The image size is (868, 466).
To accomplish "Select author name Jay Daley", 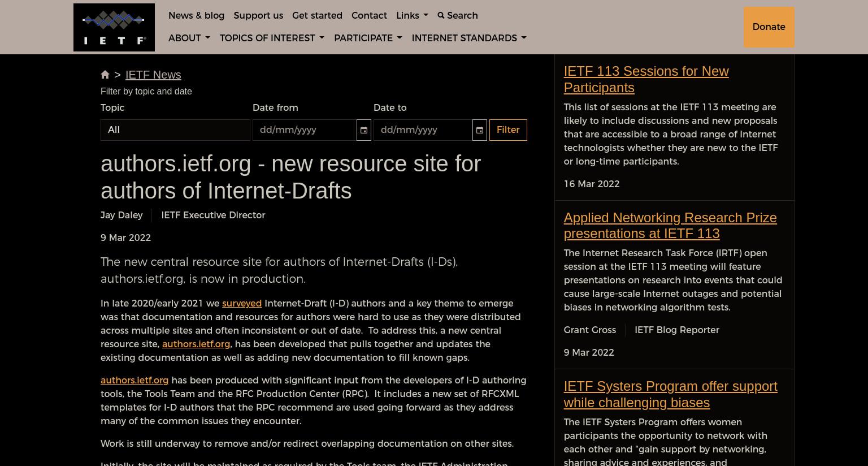I will [x=121, y=215].
